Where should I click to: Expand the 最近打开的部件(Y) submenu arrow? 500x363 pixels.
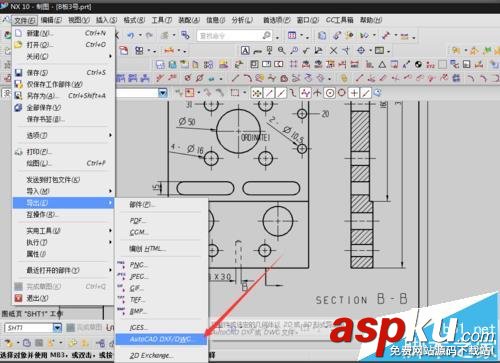coord(110,270)
